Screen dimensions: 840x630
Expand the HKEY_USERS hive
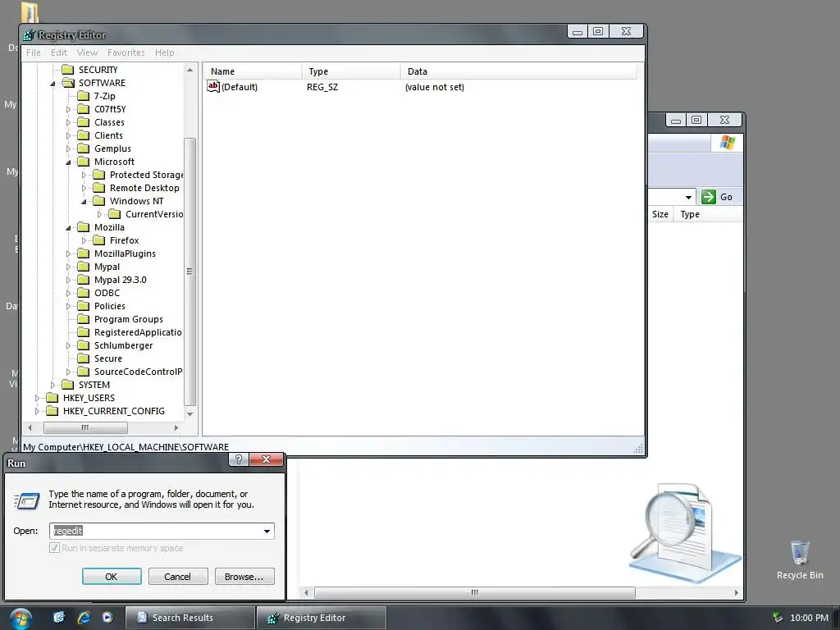[37, 398]
